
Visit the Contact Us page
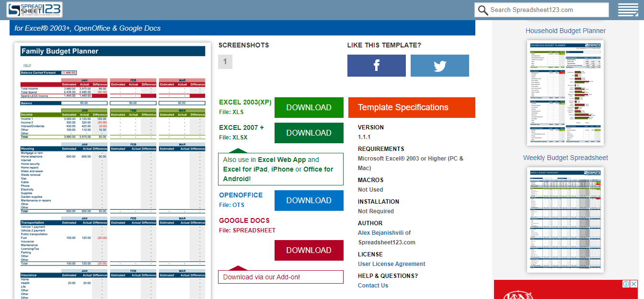coord(373,285)
